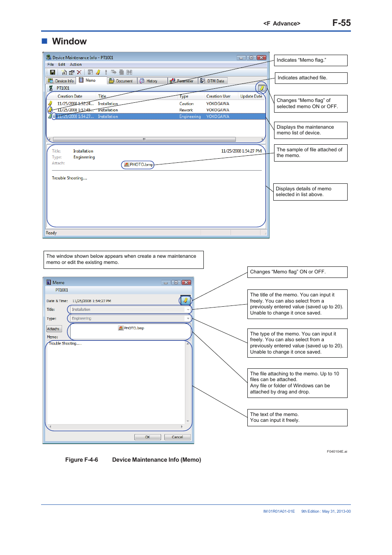The height and width of the screenshot is (555, 392).
Task: Select the Memo tab
Action: [91, 81]
